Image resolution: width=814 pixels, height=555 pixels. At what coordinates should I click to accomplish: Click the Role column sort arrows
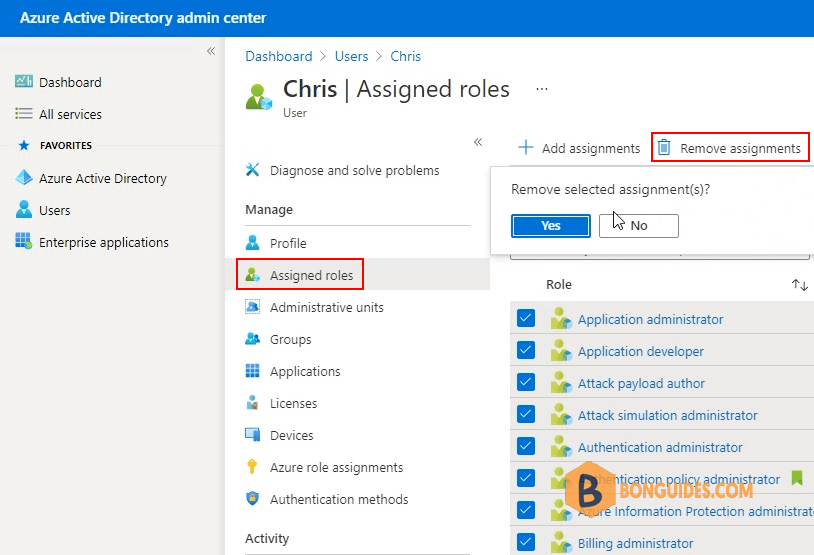click(799, 285)
